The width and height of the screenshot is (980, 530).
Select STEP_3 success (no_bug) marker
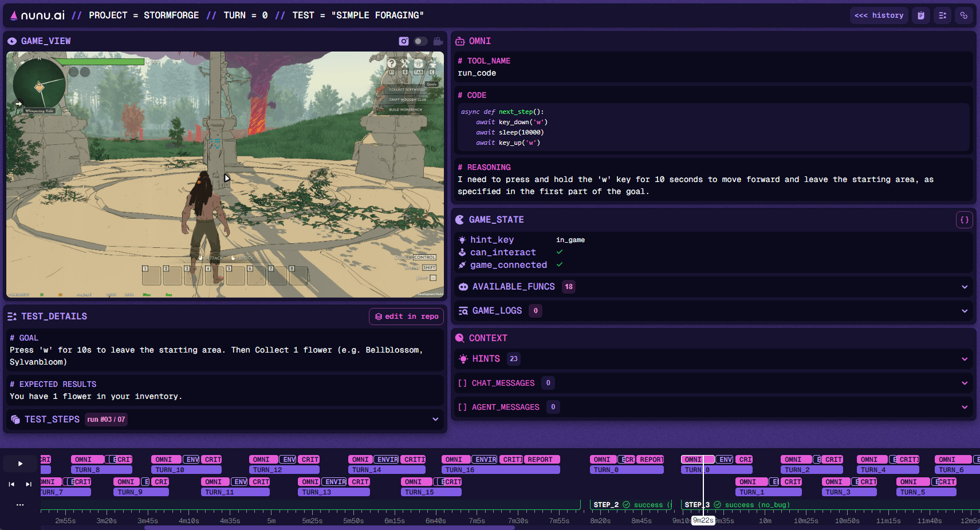pyautogui.click(x=737, y=505)
